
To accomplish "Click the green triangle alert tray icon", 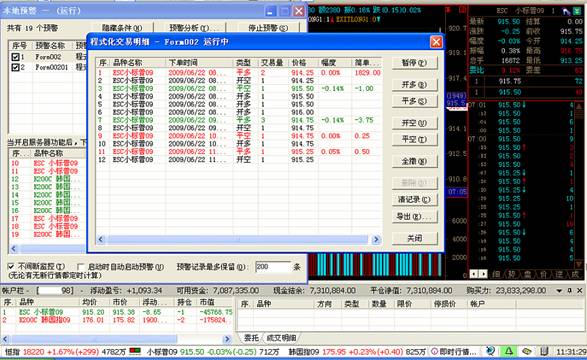I will 509,351.
